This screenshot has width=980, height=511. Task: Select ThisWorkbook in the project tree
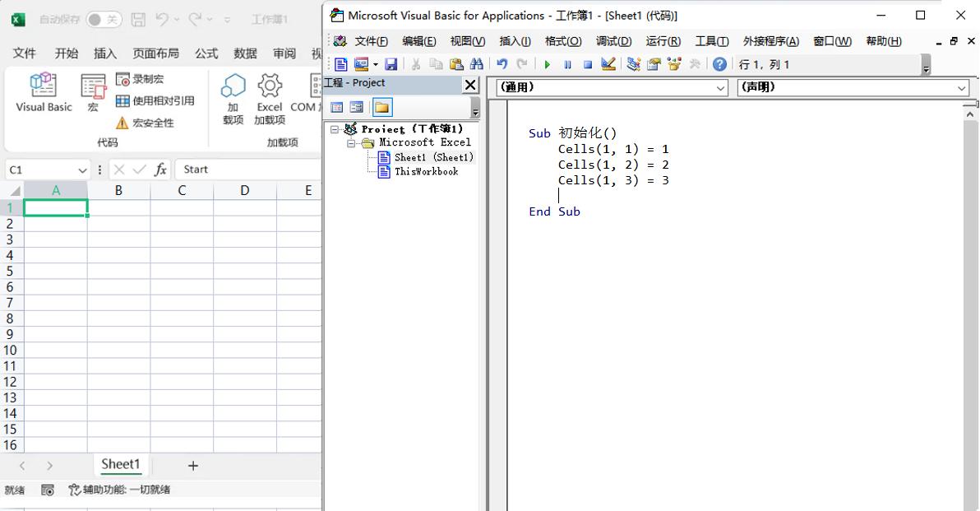pos(425,171)
